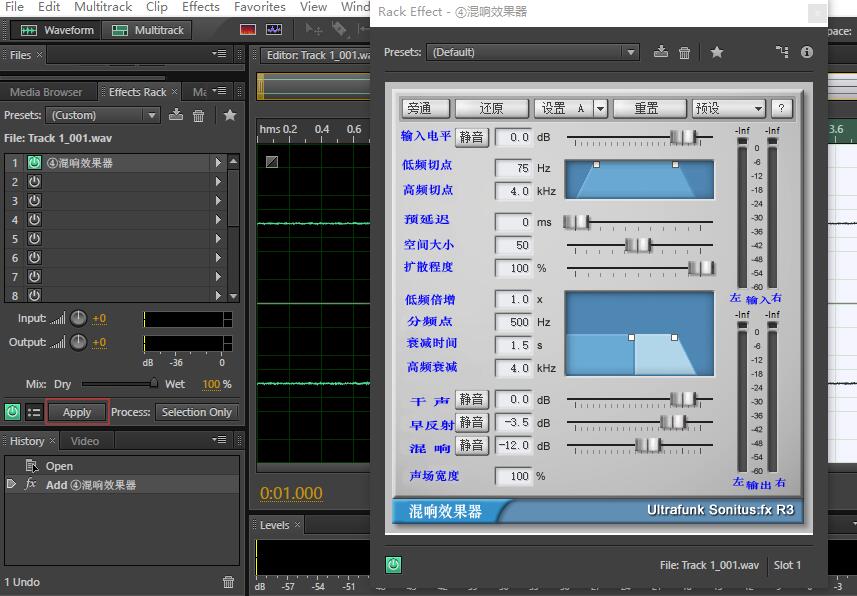Click the Input gain knob
857x596 pixels.
coord(79,318)
